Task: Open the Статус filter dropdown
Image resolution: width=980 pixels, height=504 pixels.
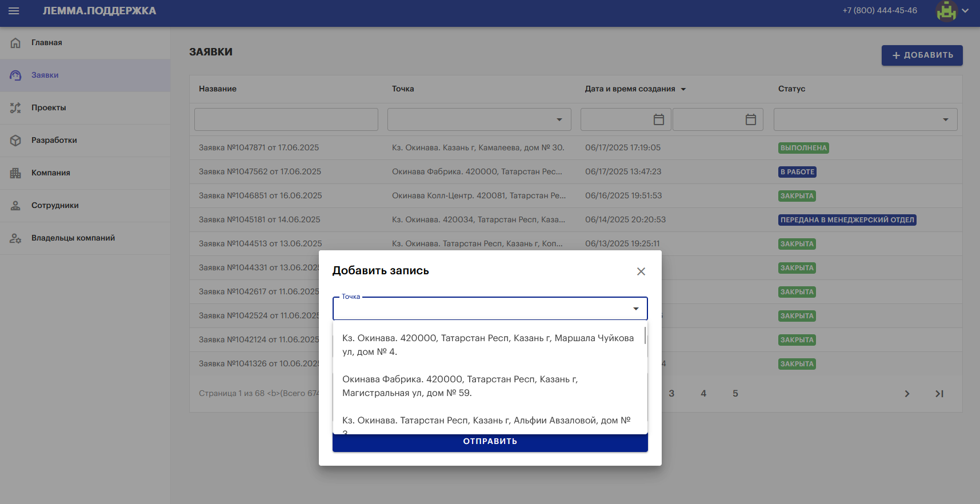Action: (x=945, y=119)
